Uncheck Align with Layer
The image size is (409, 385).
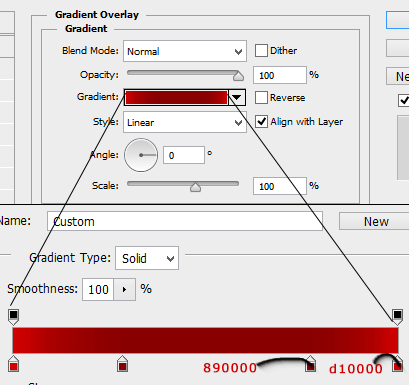click(261, 122)
